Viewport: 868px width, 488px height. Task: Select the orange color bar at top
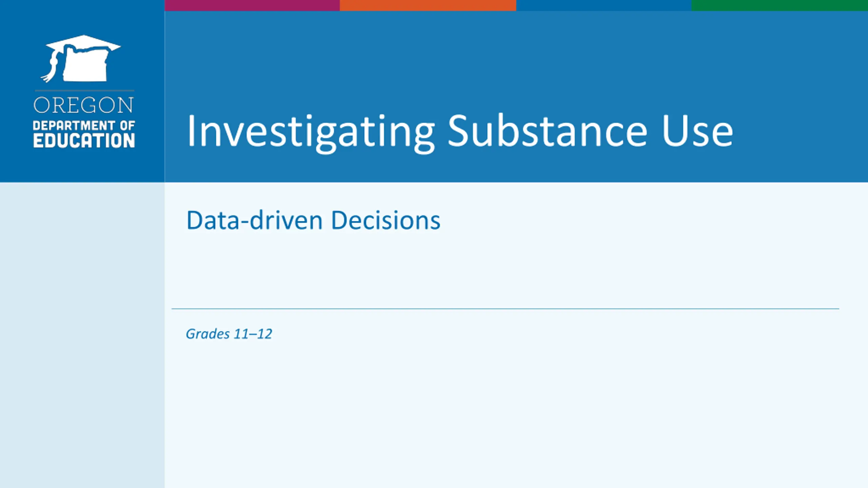428,5
